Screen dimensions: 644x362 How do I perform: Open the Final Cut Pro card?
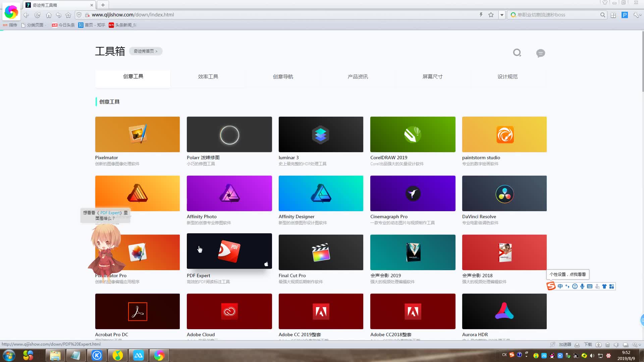(x=321, y=252)
